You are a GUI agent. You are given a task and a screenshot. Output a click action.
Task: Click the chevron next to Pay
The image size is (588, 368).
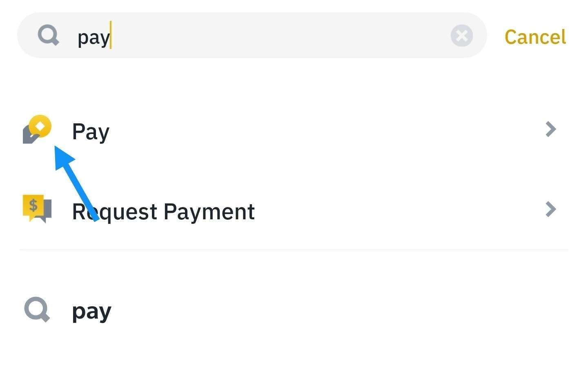point(550,129)
